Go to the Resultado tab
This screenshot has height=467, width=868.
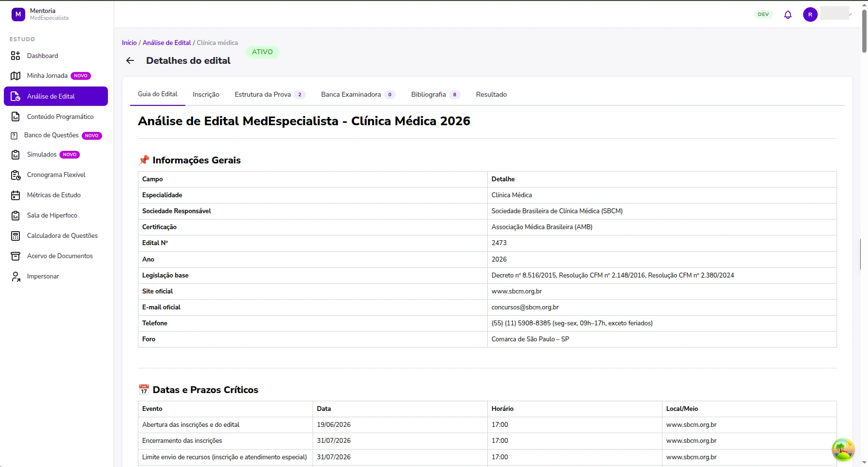(492, 94)
